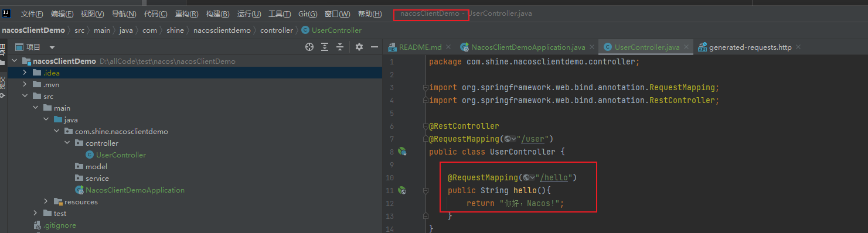Click the src breadcrumb

[80, 30]
